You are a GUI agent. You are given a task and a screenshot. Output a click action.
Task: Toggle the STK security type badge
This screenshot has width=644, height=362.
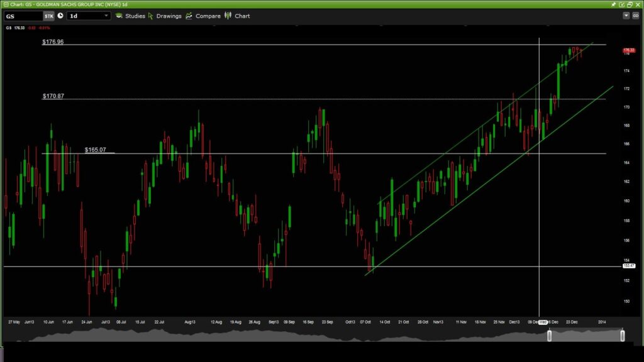[x=48, y=16]
